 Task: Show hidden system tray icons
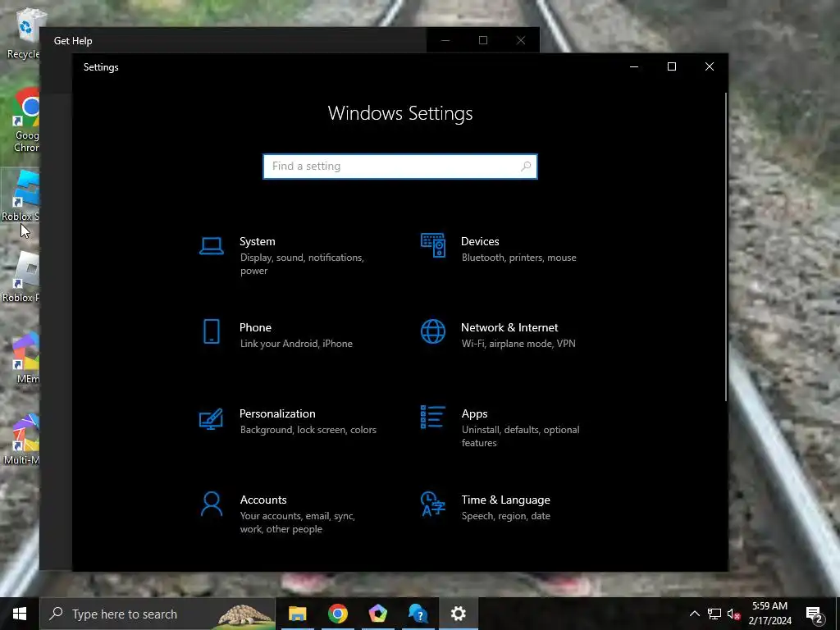coord(694,614)
